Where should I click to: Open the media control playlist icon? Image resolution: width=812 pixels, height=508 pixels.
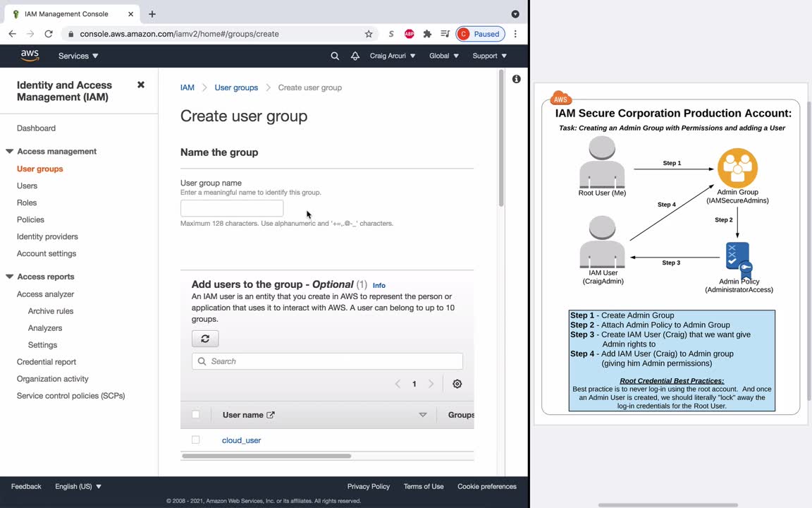(445, 34)
